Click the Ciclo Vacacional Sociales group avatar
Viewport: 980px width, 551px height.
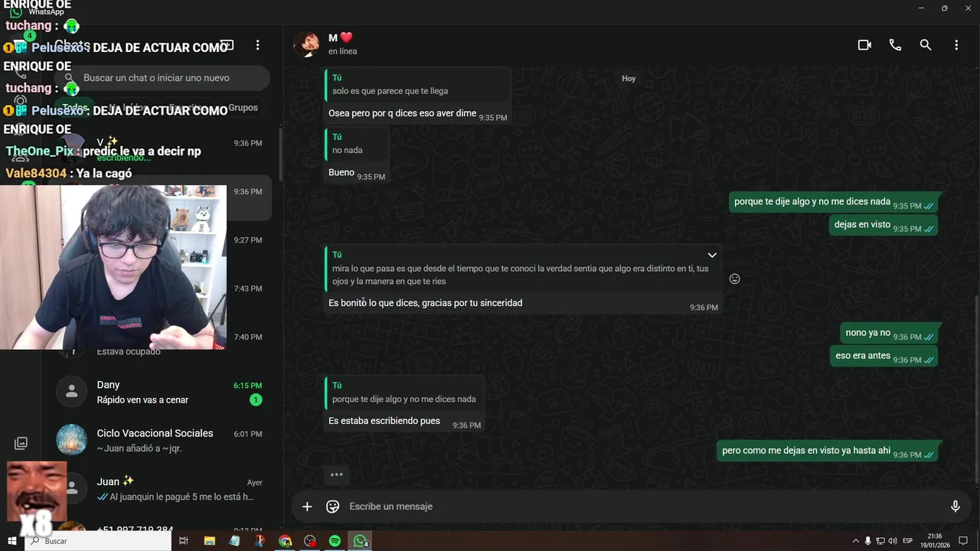(x=71, y=440)
